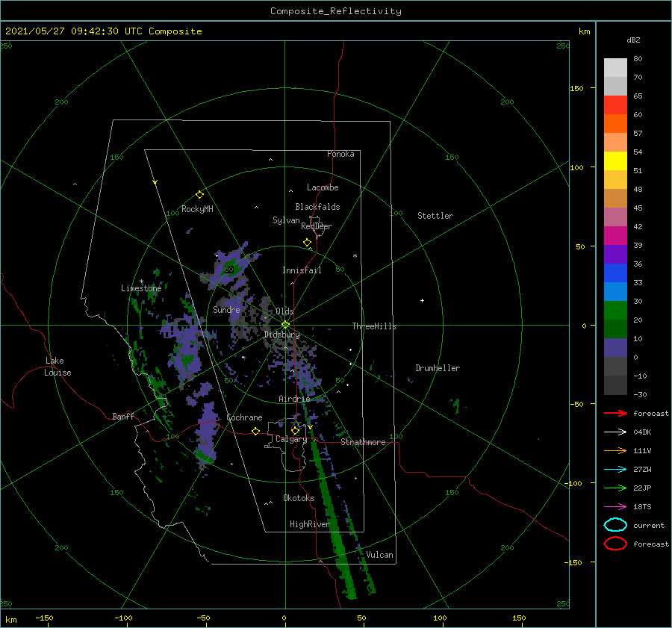The width and height of the screenshot is (672, 628).
Task: Click the yellow diamond marker near Cochrane
Action: [256, 432]
